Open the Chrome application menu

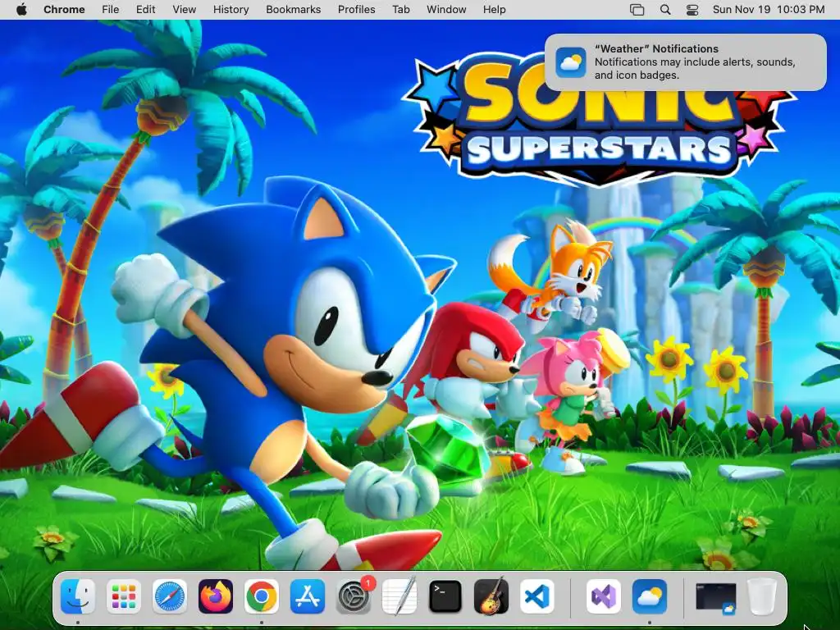[x=64, y=10]
